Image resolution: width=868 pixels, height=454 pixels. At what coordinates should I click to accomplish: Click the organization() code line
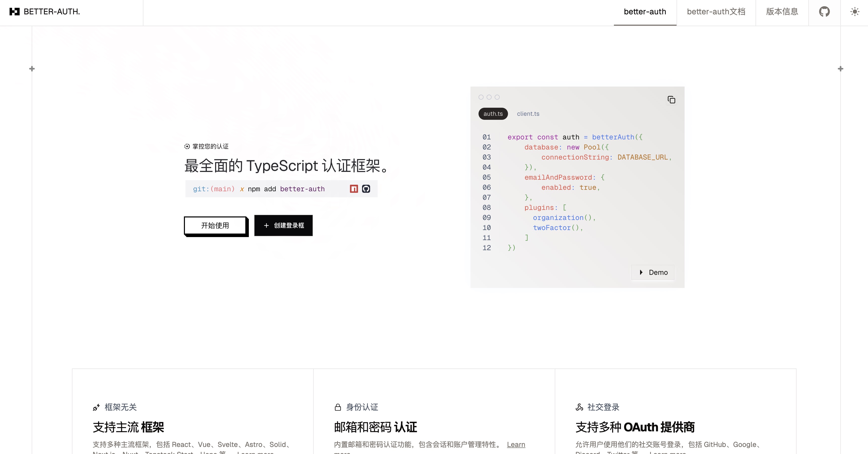(564, 218)
